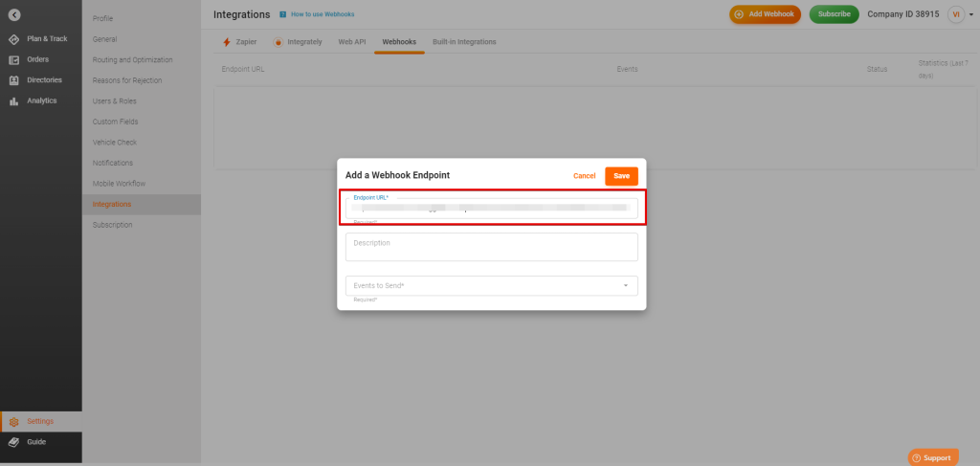
Task: Click the green Subscribe button
Action: (x=834, y=14)
